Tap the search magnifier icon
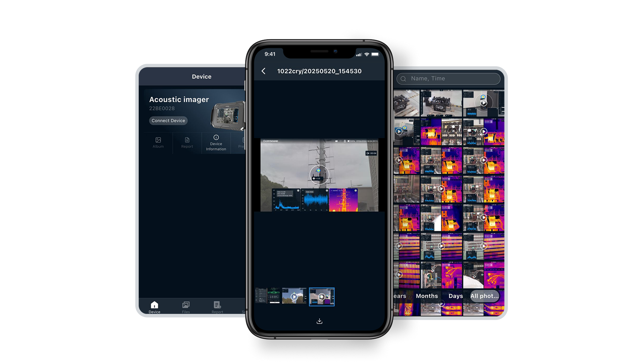644x364 pixels. tap(403, 79)
